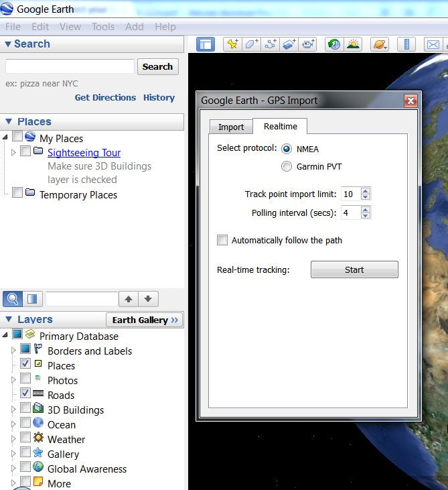Collapse the Layers panel triangle
The image size is (448, 490).
pyautogui.click(x=9, y=319)
